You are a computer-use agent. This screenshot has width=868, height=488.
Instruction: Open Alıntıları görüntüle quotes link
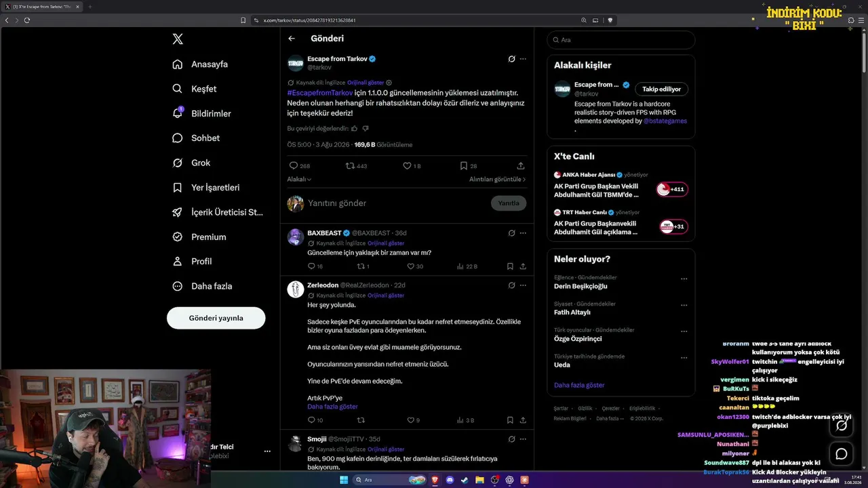498,180
